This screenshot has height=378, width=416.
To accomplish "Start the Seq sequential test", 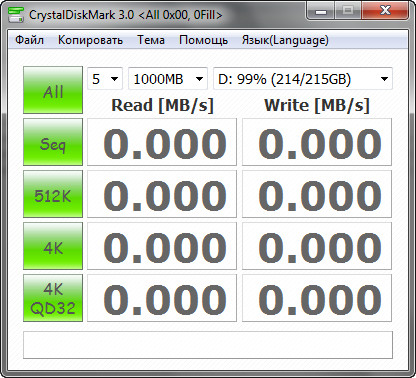I will 53,142.
